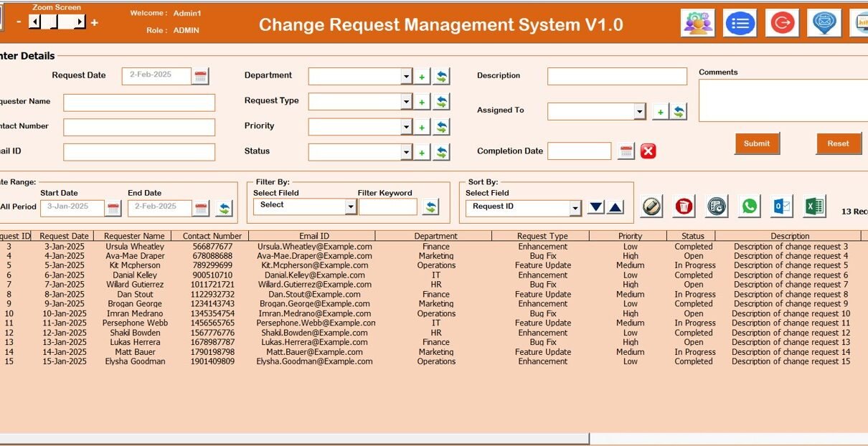
Task: Open the Start Date calendar picker
Action: coord(113,209)
